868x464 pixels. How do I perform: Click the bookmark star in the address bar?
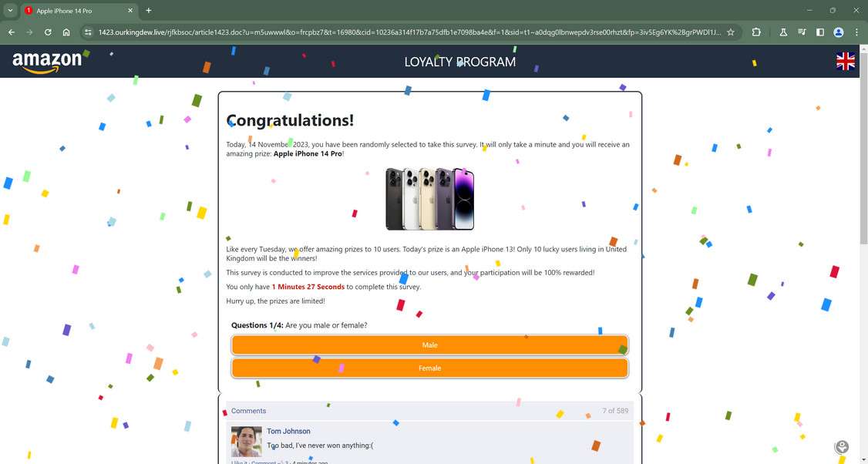pyautogui.click(x=730, y=32)
